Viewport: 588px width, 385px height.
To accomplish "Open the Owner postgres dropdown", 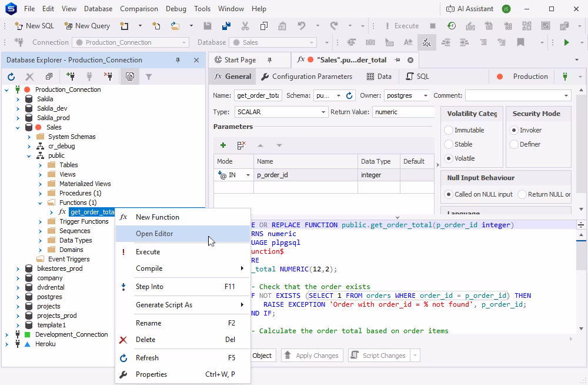I will coord(426,96).
